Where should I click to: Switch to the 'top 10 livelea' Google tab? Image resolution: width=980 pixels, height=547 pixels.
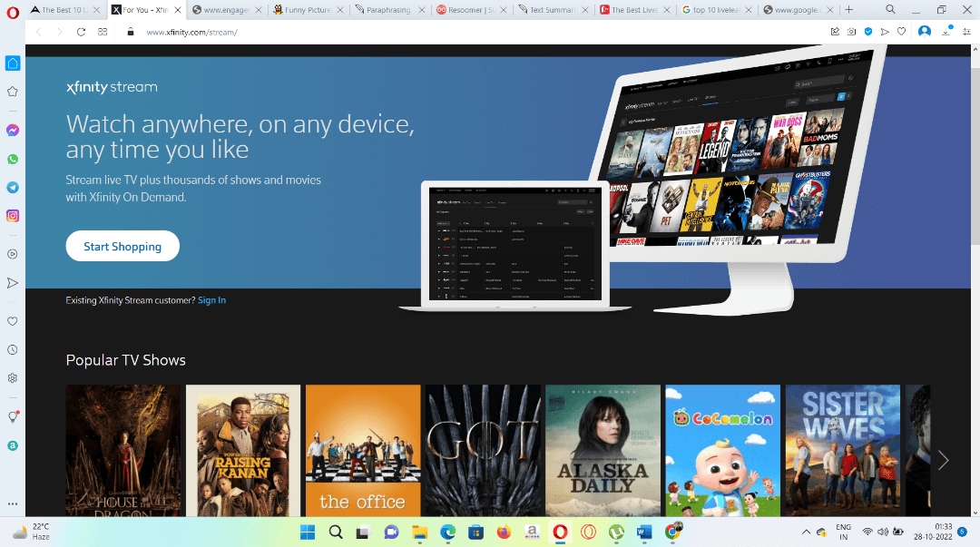pos(716,10)
